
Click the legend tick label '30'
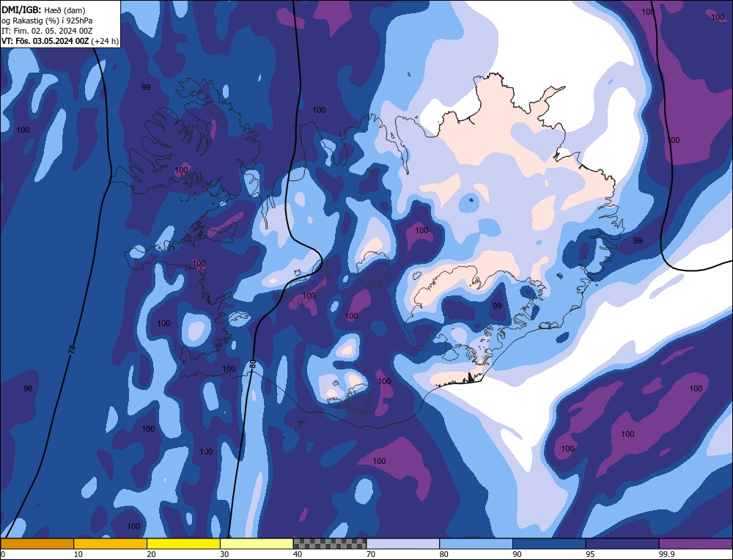pos(224,554)
